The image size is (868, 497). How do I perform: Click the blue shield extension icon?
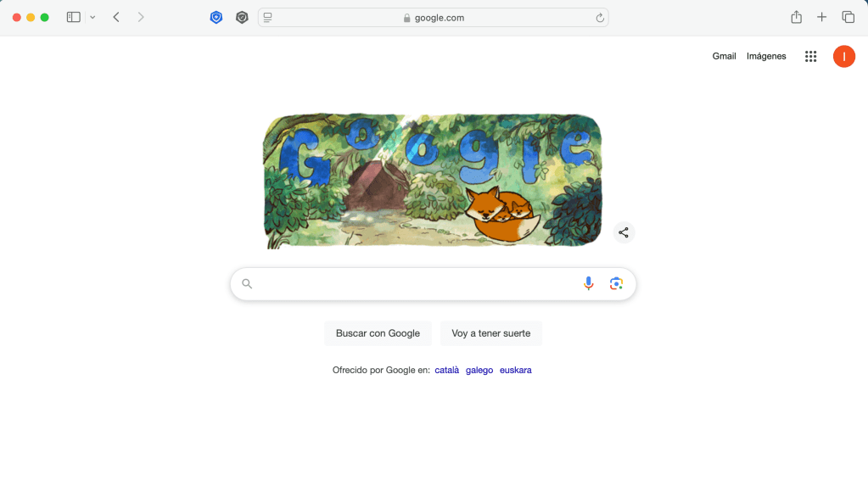216,18
